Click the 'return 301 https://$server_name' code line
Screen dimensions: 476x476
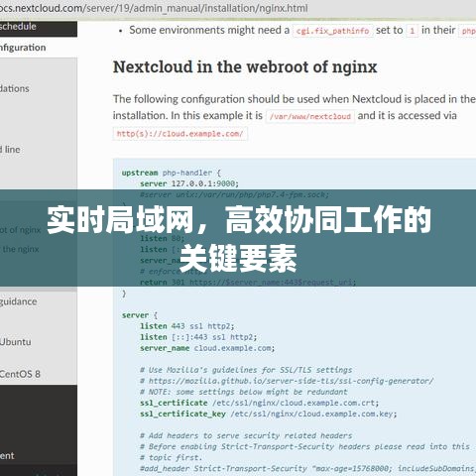click(x=248, y=283)
